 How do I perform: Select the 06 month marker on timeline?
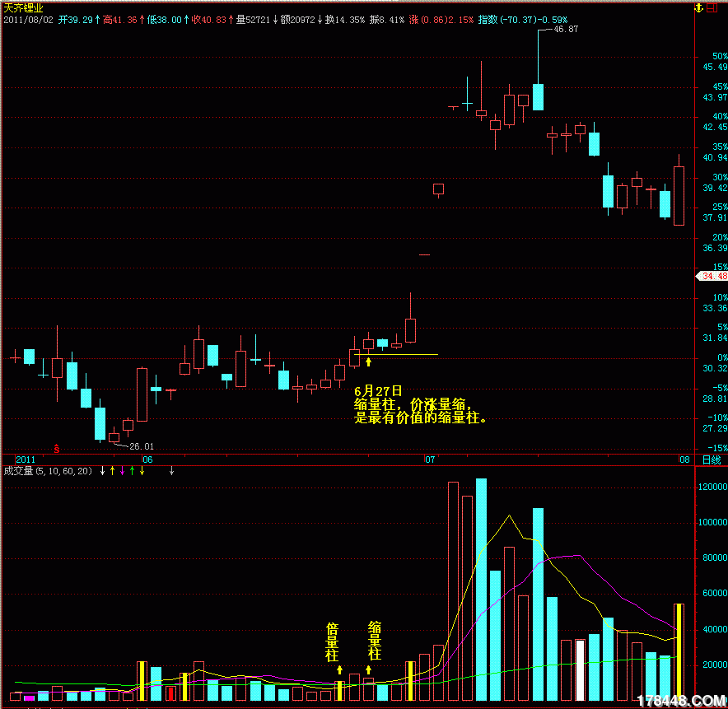[147, 459]
